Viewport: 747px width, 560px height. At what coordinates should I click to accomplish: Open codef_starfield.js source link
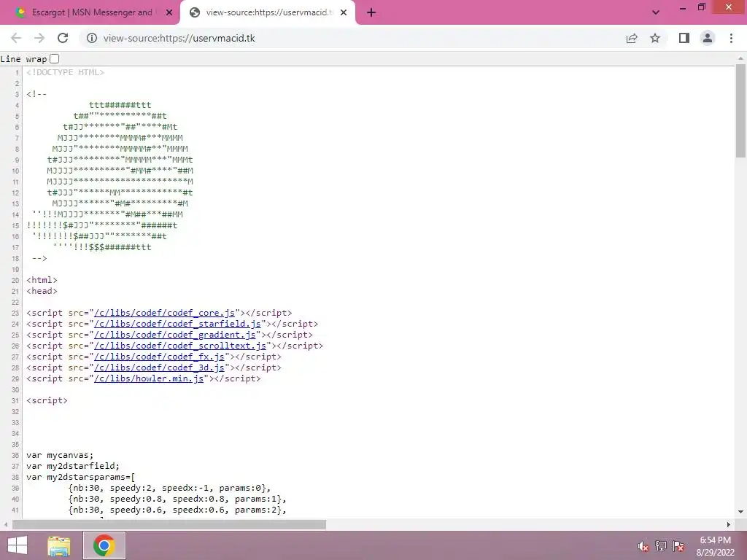click(177, 324)
